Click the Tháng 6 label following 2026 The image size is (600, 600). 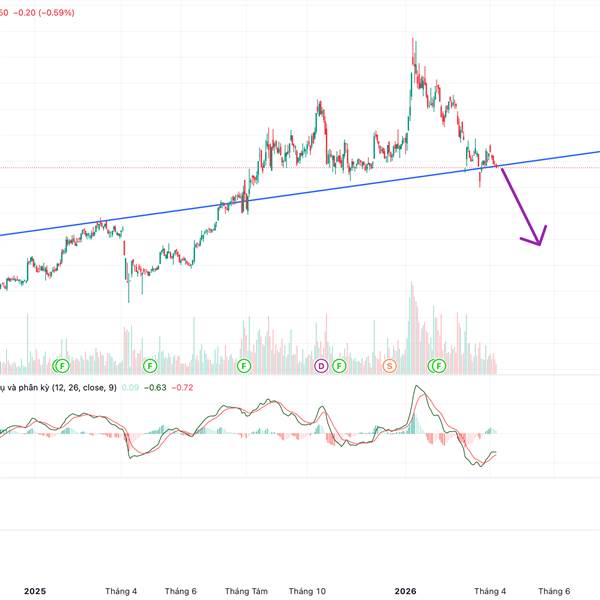point(554,591)
